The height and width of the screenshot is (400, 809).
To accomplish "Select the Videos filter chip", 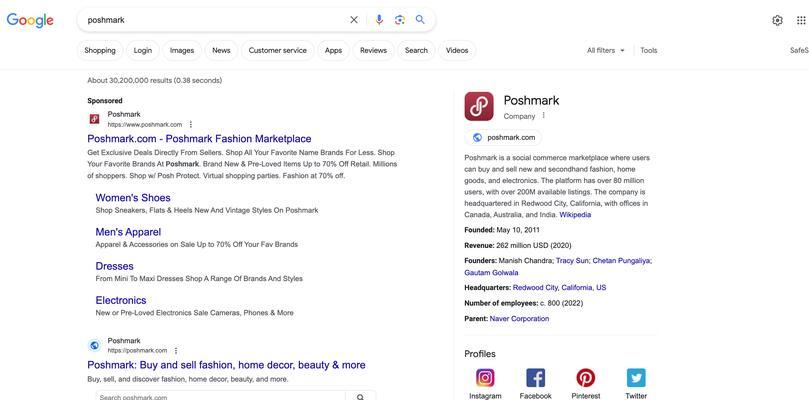I will point(457,51).
